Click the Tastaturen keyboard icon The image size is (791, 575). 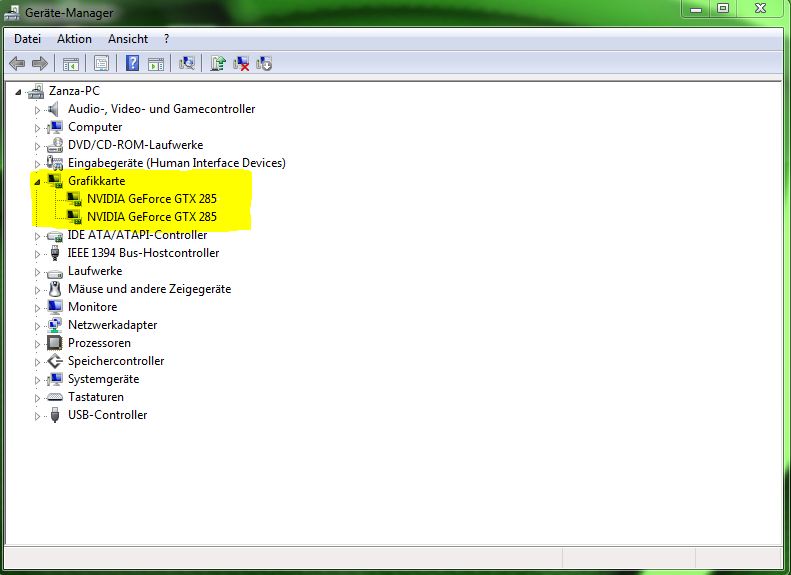pyautogui.click(x=54, y=397)
